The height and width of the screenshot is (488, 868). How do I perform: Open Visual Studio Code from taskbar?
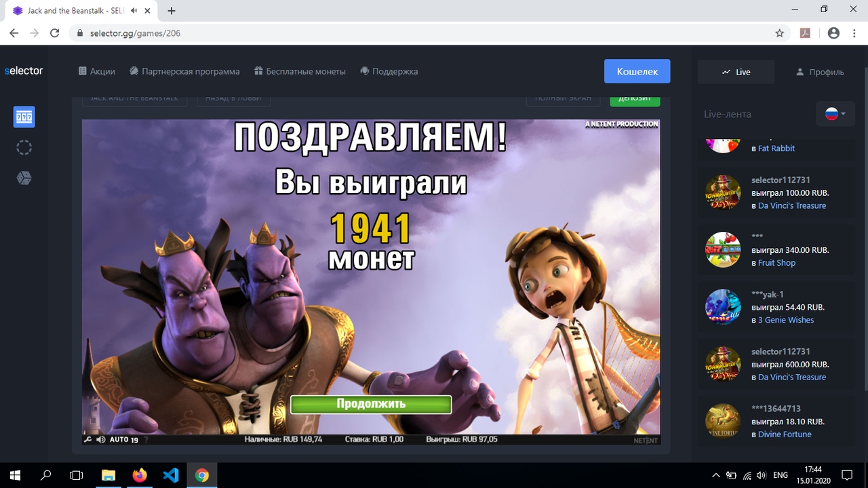171,475
